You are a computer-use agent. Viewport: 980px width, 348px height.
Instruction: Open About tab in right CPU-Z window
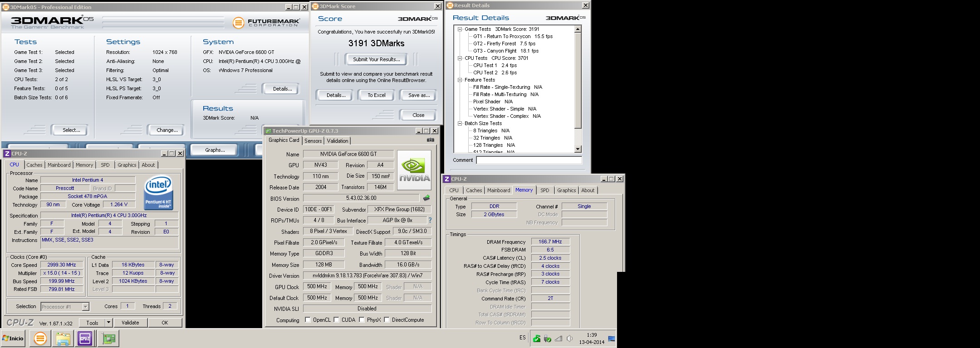[x=588, y=190]
